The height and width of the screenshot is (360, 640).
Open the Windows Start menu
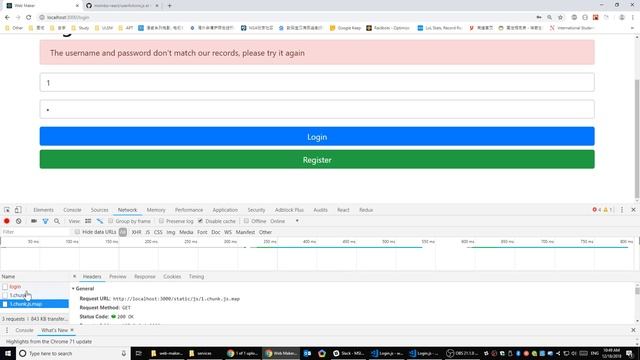(8, 353)
